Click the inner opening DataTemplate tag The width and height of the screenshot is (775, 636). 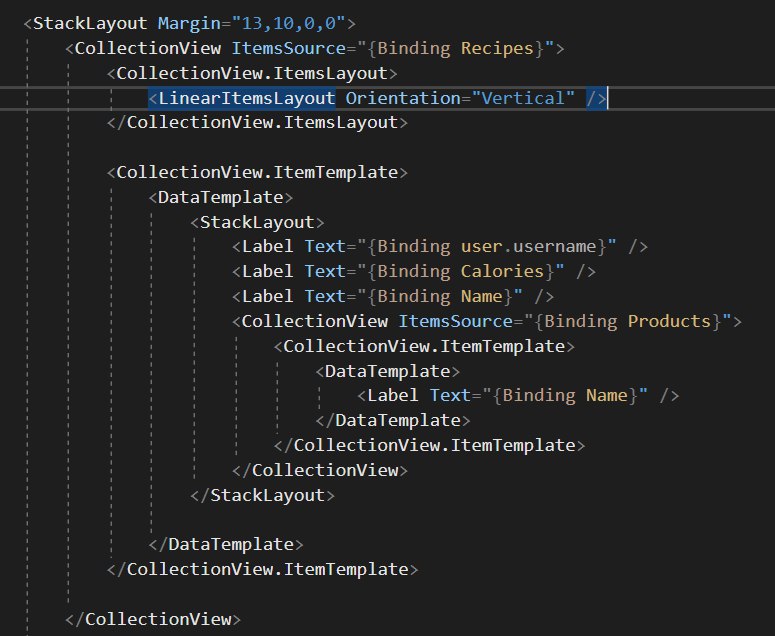pyautogui.click(x=388, y=371)
